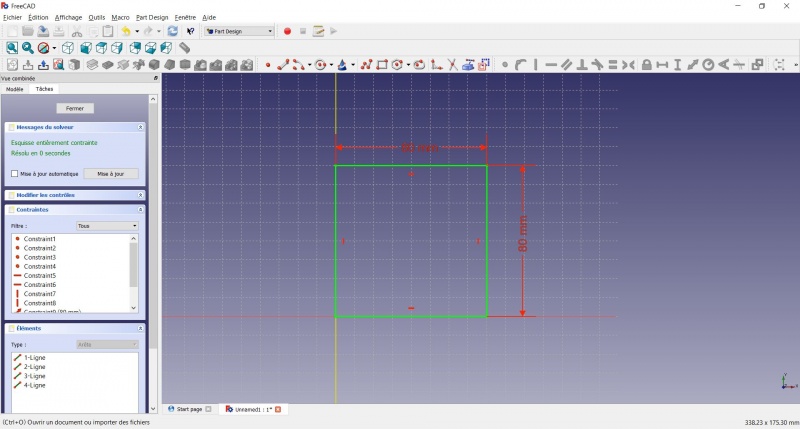Open the draw style dropdown arrow

54,48
